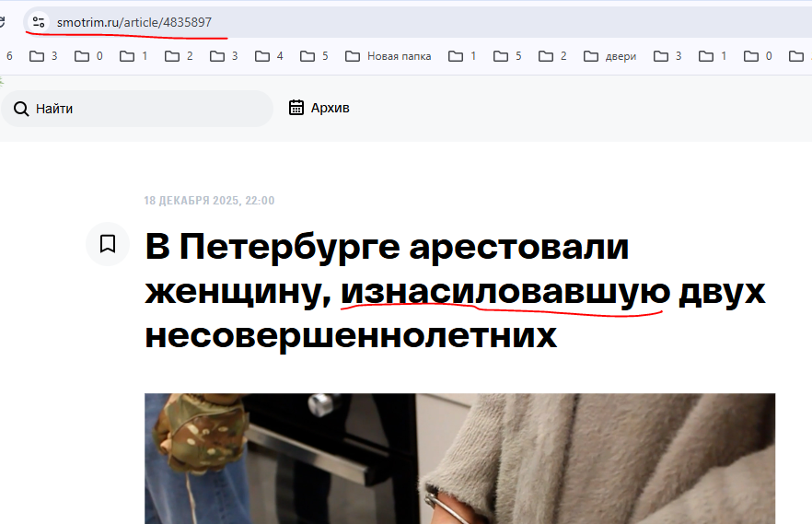
Task: Click the magnifying glass search icon
Action: tap(21, 109)
